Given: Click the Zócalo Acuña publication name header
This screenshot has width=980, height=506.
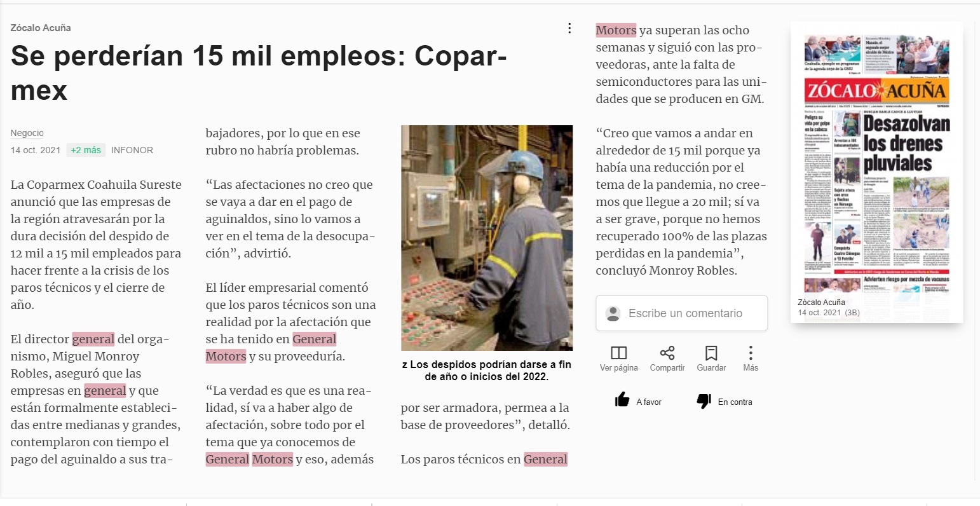Looking at the screenshot, I should click(x=41, y=28).
